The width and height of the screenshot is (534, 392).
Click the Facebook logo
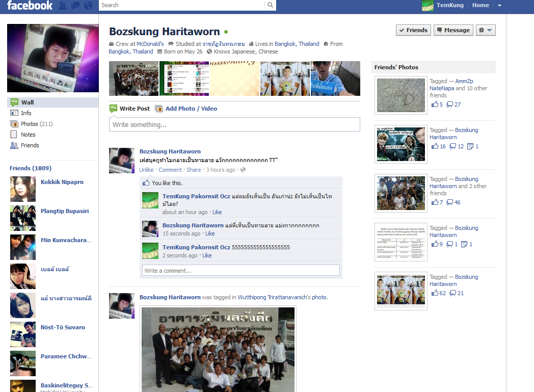coord(30,6)
